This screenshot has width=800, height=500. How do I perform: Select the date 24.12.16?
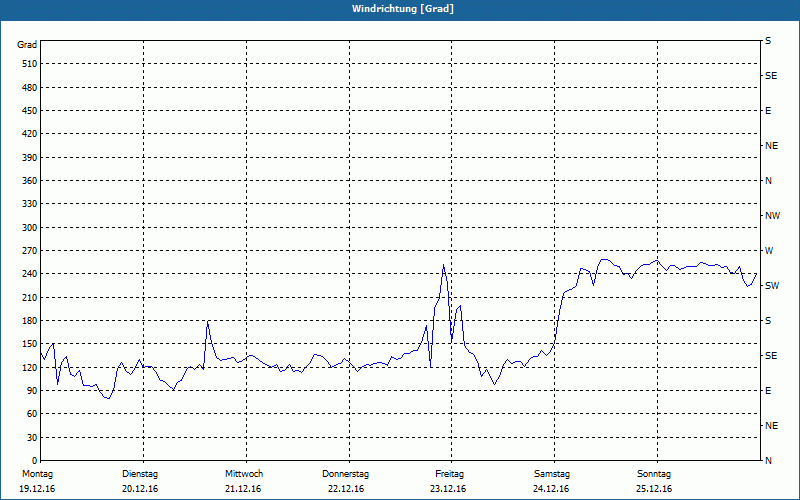tap(551, 489)
